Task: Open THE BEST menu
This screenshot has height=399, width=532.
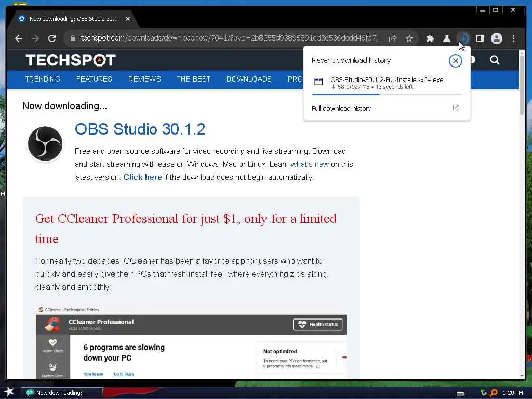Action: tap(194, 79)
